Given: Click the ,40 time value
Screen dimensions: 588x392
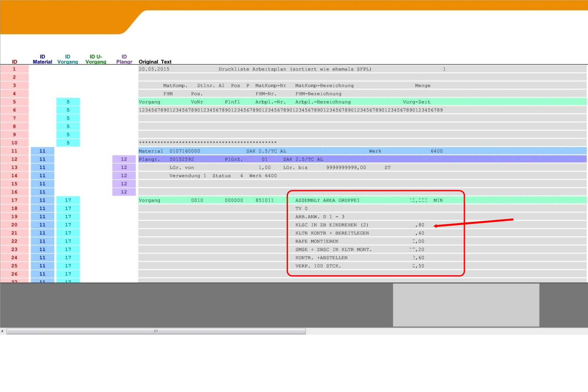Looking at the screenshot, I should coord(420,233).
